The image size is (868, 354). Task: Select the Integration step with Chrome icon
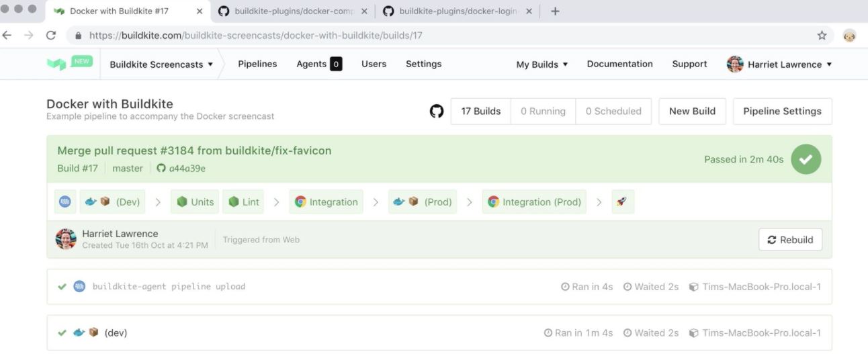pyautogui.click(x=326, y=202)
